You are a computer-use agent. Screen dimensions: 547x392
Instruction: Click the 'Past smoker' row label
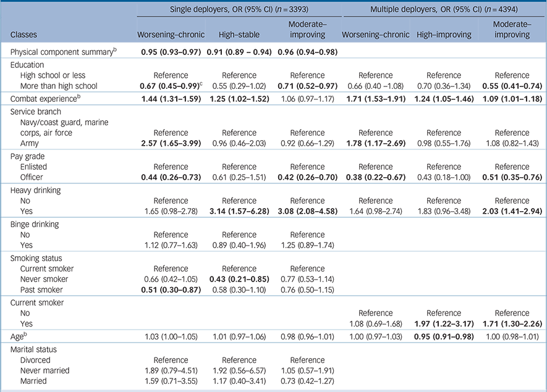click(x=43, y=288)
